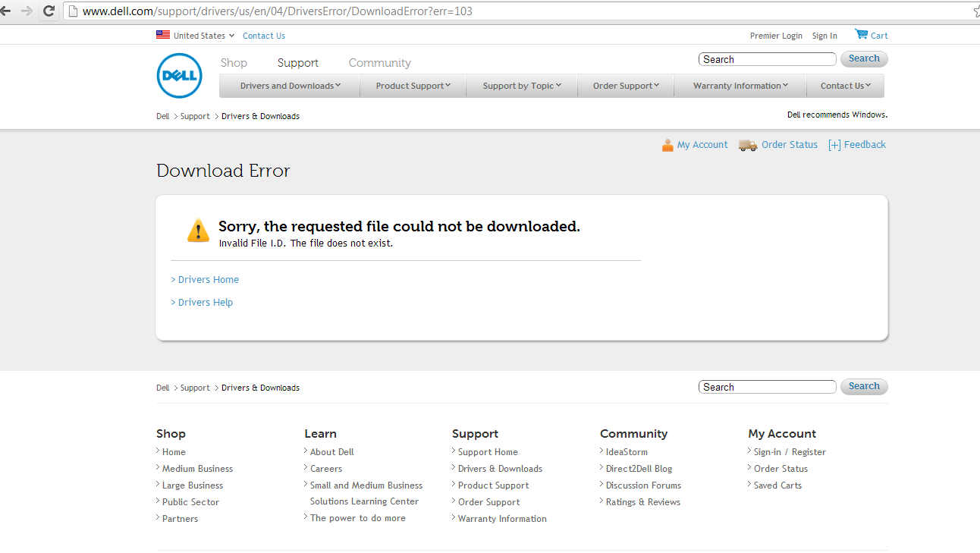Click IdeaStorm footer link
Screen dimensions: 980x553
(x=627, y=452)
